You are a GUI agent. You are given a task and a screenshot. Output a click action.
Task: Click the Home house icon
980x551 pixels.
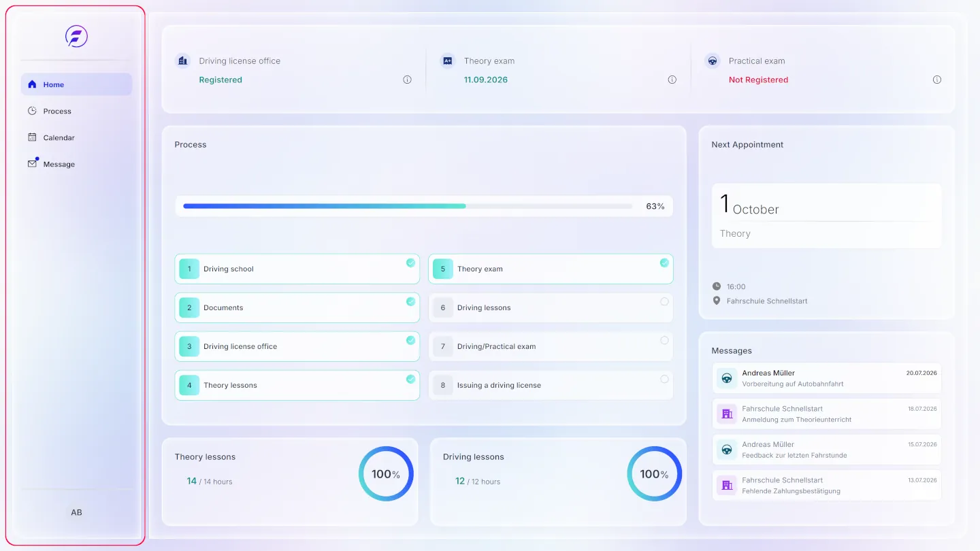coord(32,84)
